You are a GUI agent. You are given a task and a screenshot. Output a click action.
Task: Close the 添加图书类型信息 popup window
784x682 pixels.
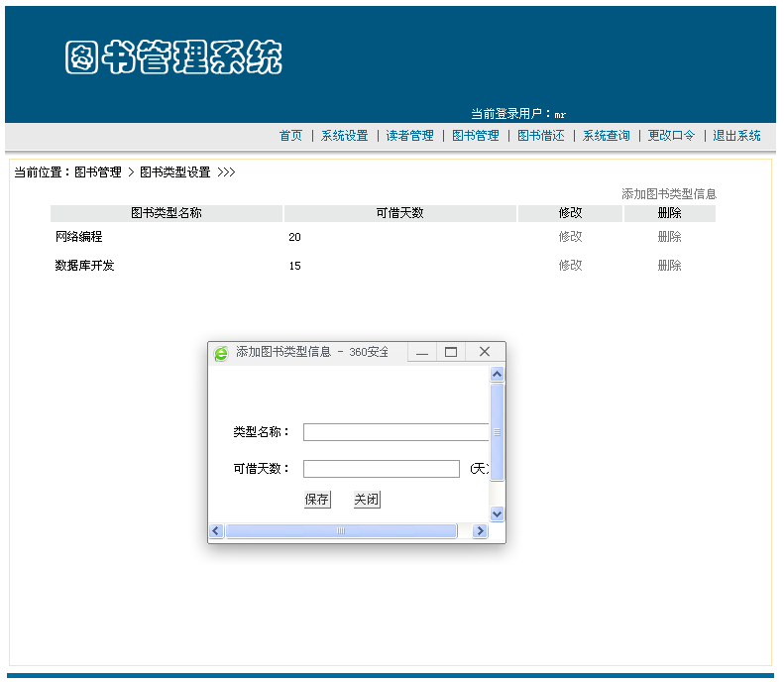tap(485, 352)
